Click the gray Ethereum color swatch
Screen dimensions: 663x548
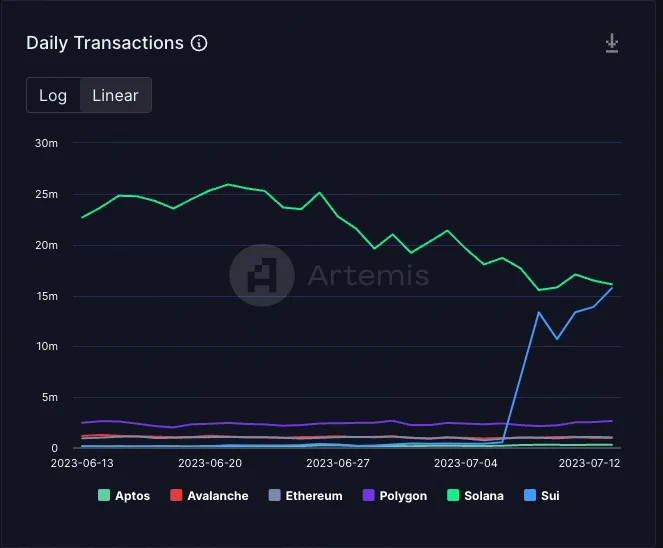274,495
